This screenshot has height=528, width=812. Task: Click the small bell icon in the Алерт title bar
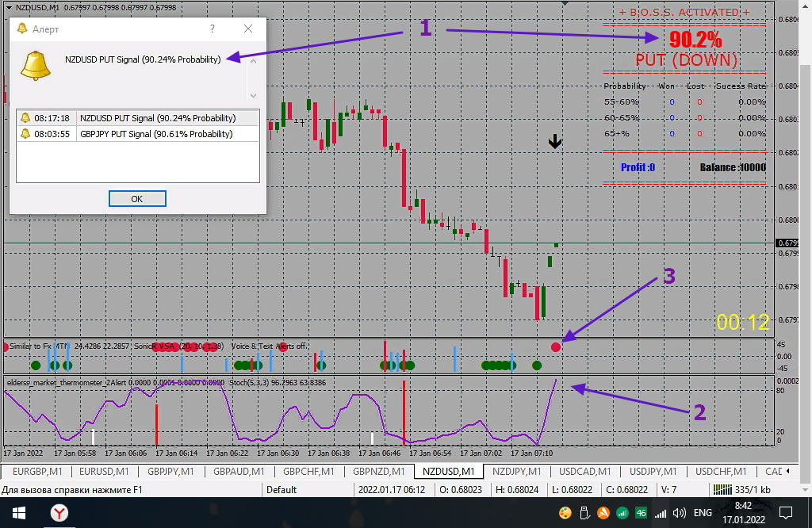tap(21, 29)
